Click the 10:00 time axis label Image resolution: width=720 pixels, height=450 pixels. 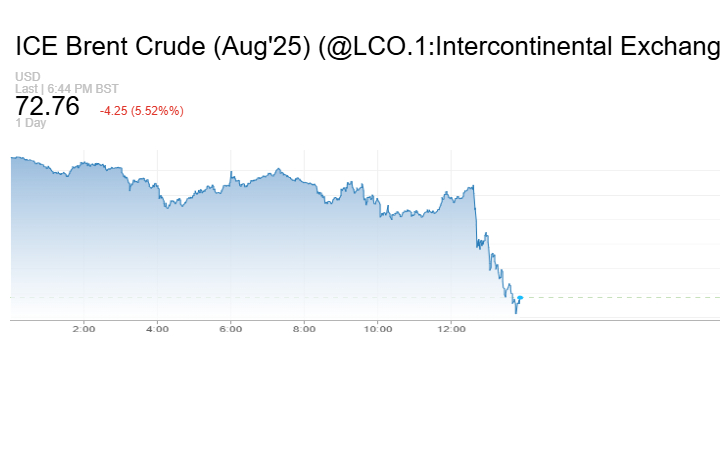(378, 329)
